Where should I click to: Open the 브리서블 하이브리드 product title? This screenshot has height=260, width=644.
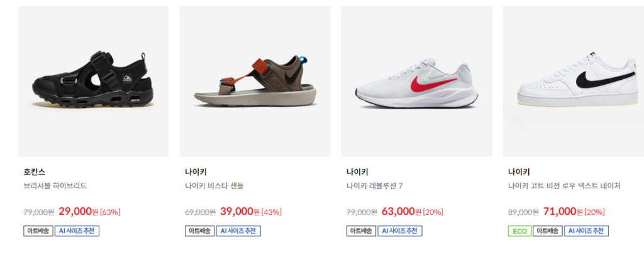(55, 186)
